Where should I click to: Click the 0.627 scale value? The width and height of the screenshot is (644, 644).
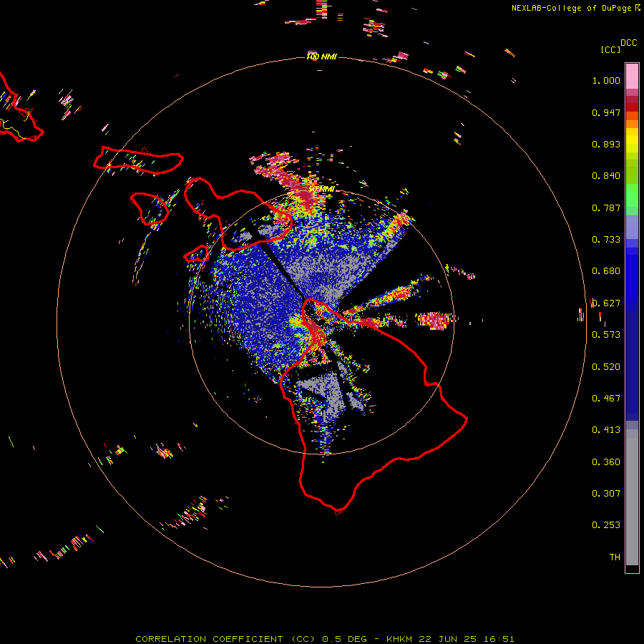pos(606,303)
